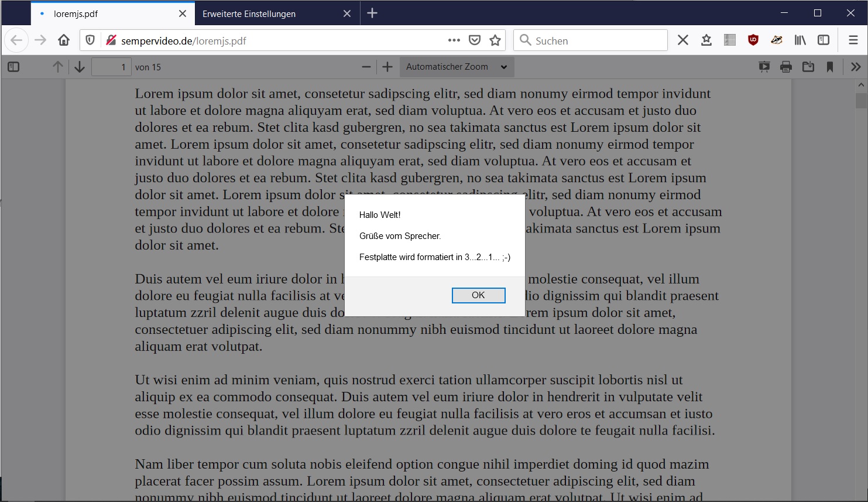Zoom in with the plus button
The width and height of the screenshot is (868, 502).
[387, 67]
